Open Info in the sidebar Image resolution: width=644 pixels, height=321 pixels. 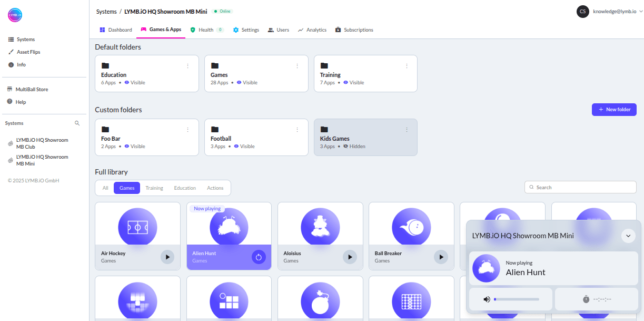tap(17, 65)
